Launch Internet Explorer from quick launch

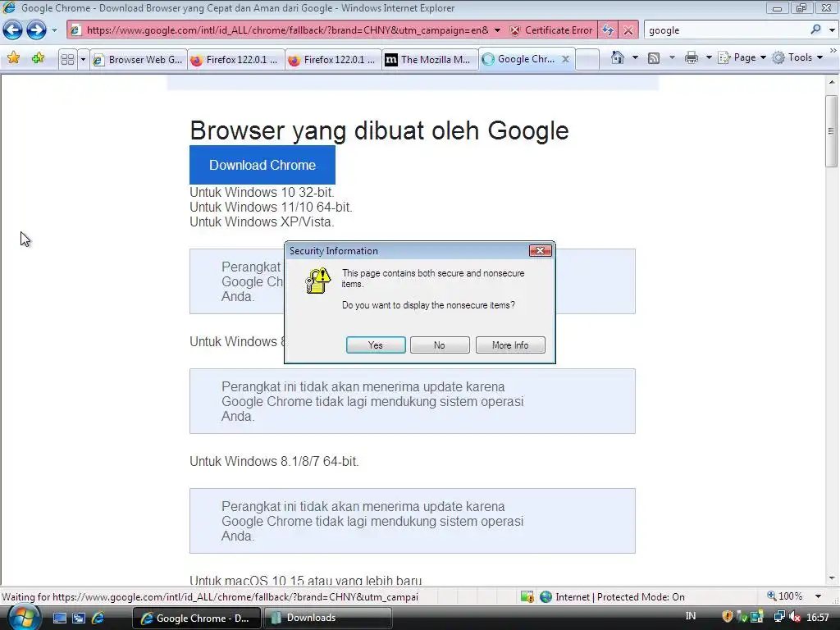(98, 618)
